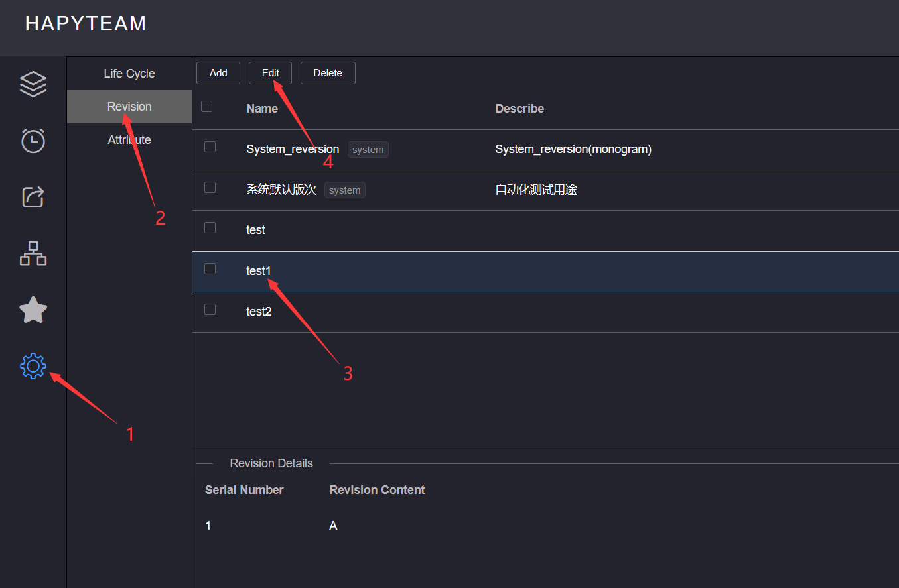The image size is (899, 588).
Task: Toggle the select-all checkbox in table header
Action: [x=207, y=106]
